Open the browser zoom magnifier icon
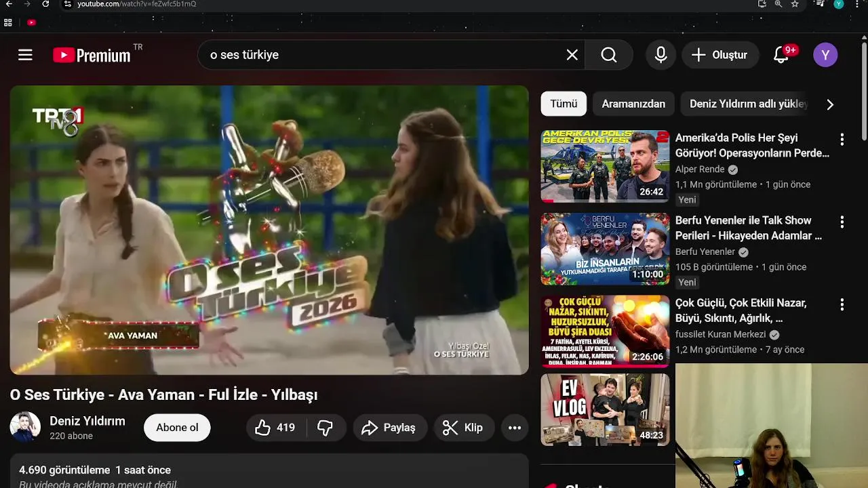Viewport: 868px width, 488px height. 778,4
